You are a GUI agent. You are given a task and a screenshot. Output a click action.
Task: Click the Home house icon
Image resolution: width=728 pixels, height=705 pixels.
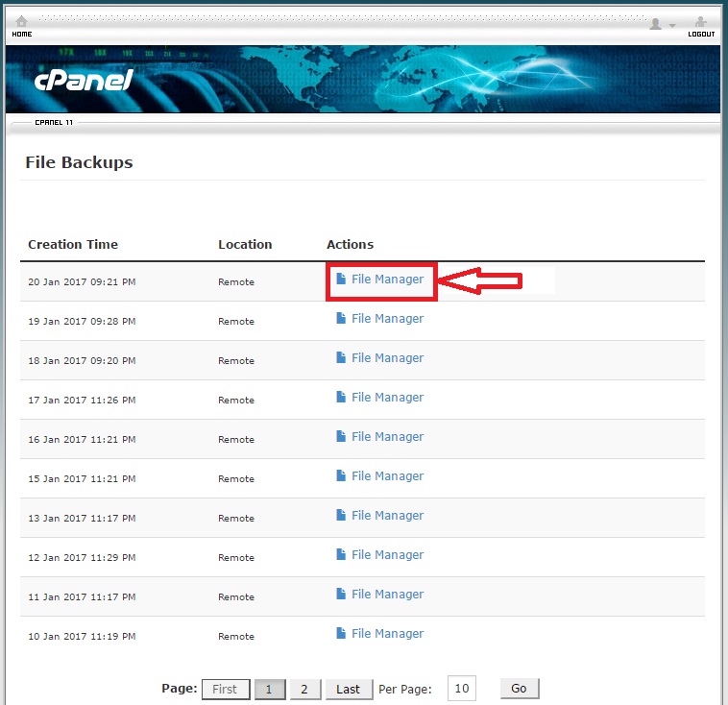21,21
